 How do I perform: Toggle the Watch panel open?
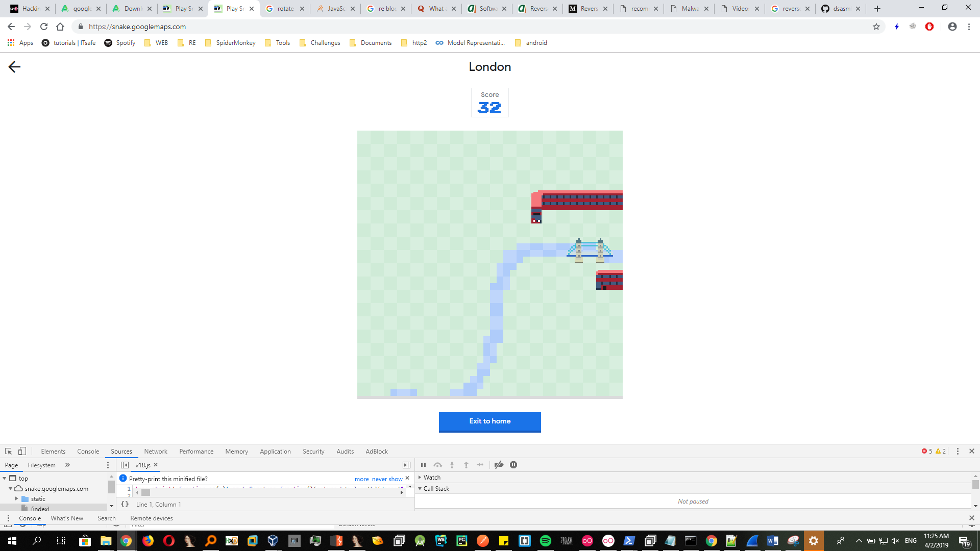click(421, 477)
